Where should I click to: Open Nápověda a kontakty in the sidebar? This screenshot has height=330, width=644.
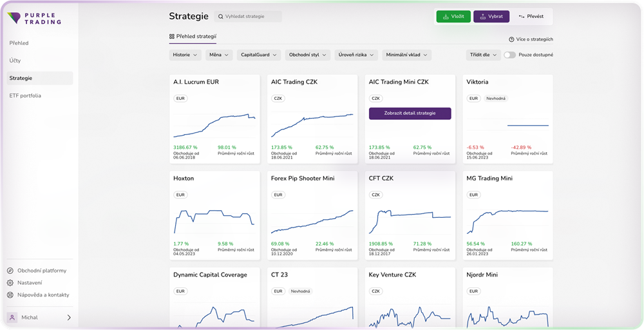click(43, 295)
